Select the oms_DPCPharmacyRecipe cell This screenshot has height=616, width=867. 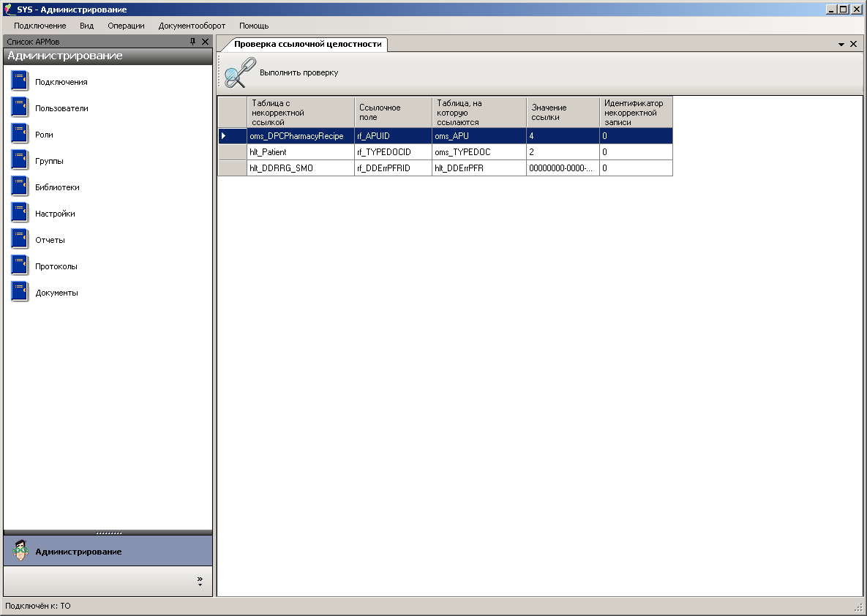[300, 136]
